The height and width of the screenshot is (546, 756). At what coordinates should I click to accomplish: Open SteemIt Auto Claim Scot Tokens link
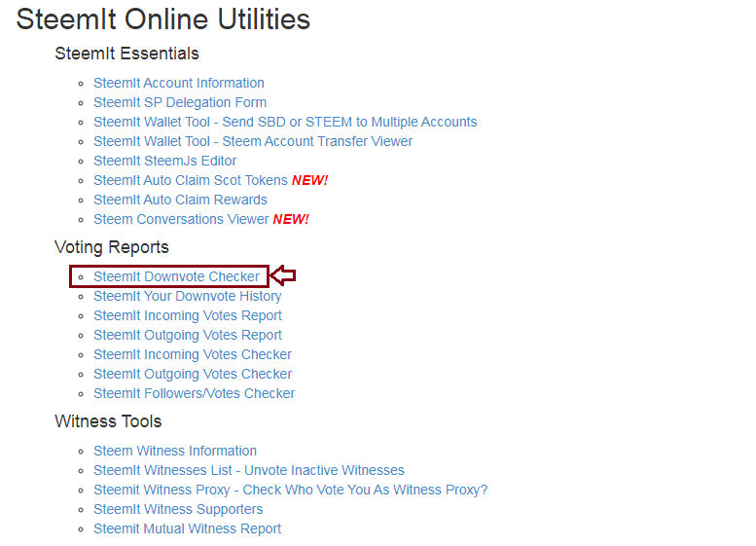pos(191,180)
